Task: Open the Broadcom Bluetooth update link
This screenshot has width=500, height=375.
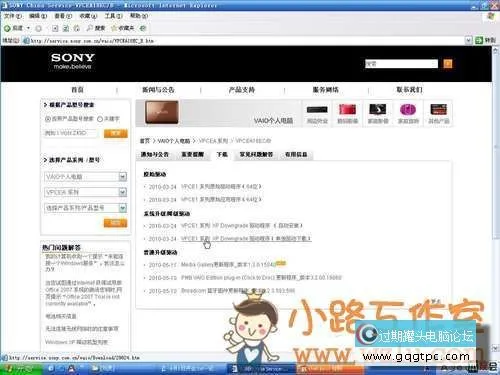Action: click(238, 291)
